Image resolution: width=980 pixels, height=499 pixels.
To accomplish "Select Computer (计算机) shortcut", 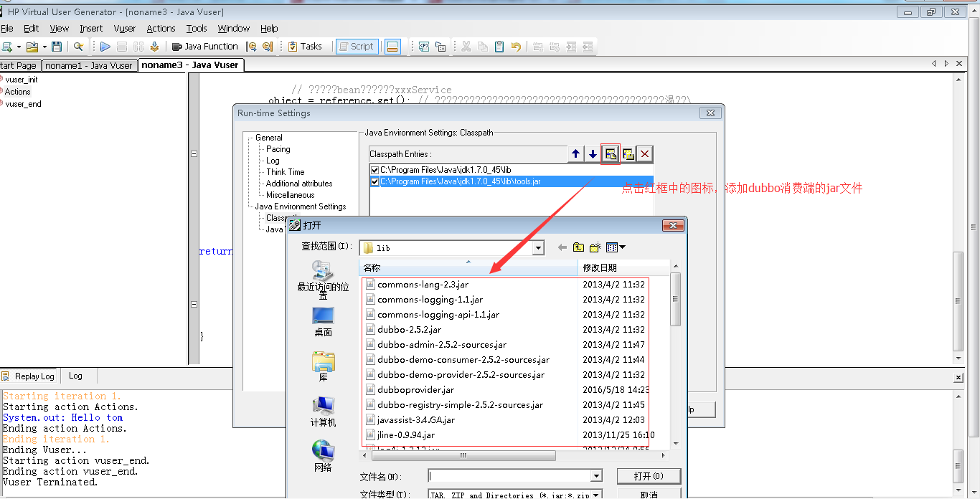I will (323, 412).
